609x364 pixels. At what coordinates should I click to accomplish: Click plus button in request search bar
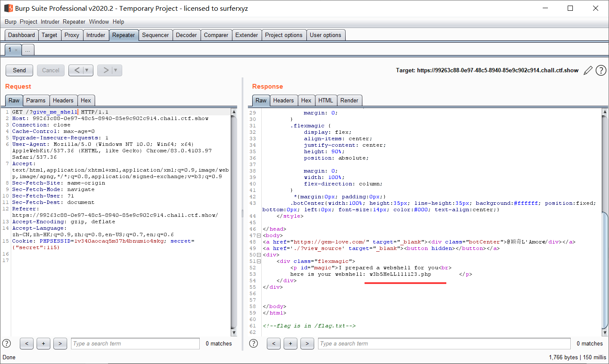coord(43,343)
